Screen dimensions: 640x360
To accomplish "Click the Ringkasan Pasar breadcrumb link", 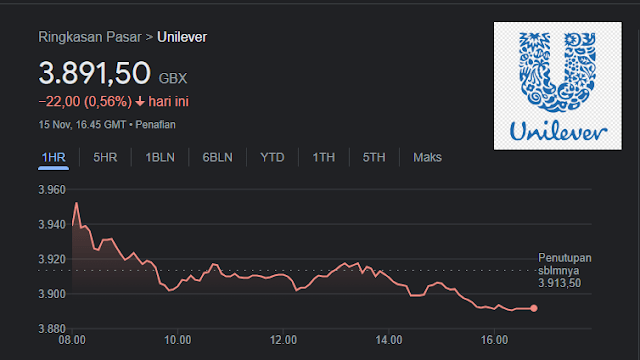I will click(90, 37).
